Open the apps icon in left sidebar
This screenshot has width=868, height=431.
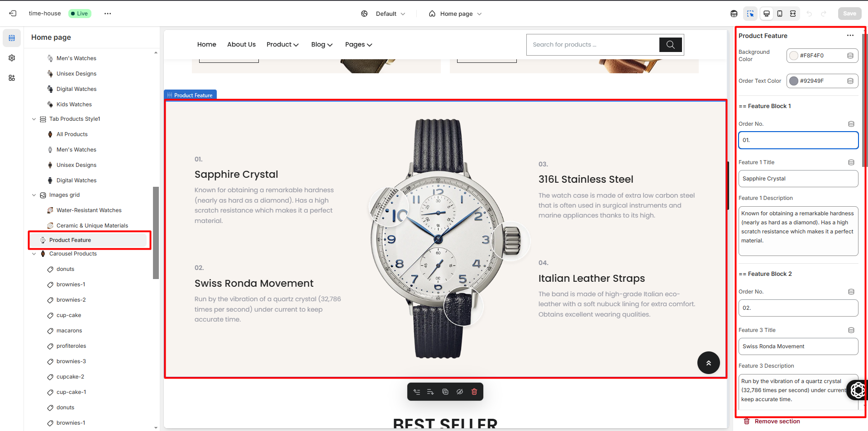pyautogui.click(x=12, y=78)
